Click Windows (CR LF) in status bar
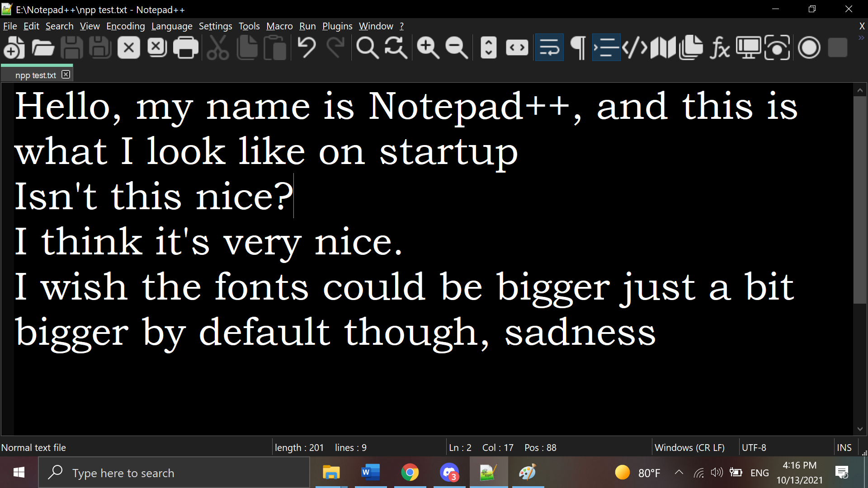 [689, 447]
